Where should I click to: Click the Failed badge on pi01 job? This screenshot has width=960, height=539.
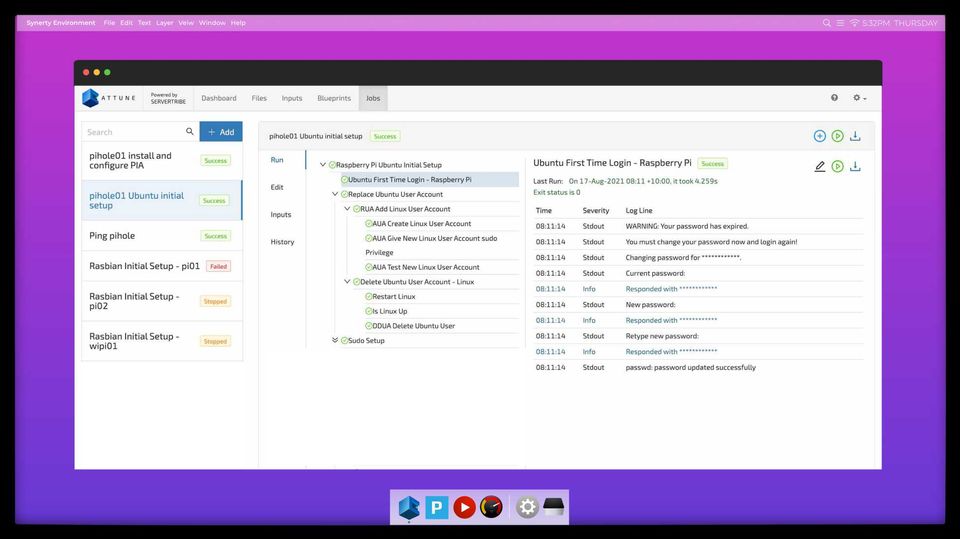pos(218,266)
